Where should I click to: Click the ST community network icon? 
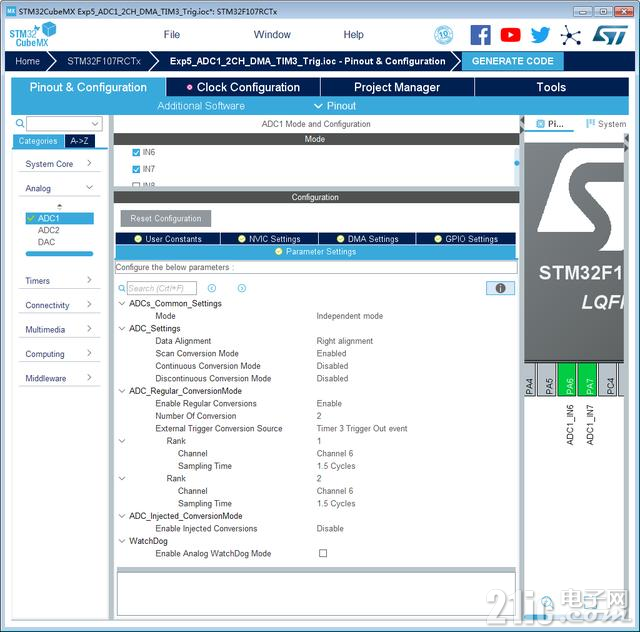click(x=570, y=36)
